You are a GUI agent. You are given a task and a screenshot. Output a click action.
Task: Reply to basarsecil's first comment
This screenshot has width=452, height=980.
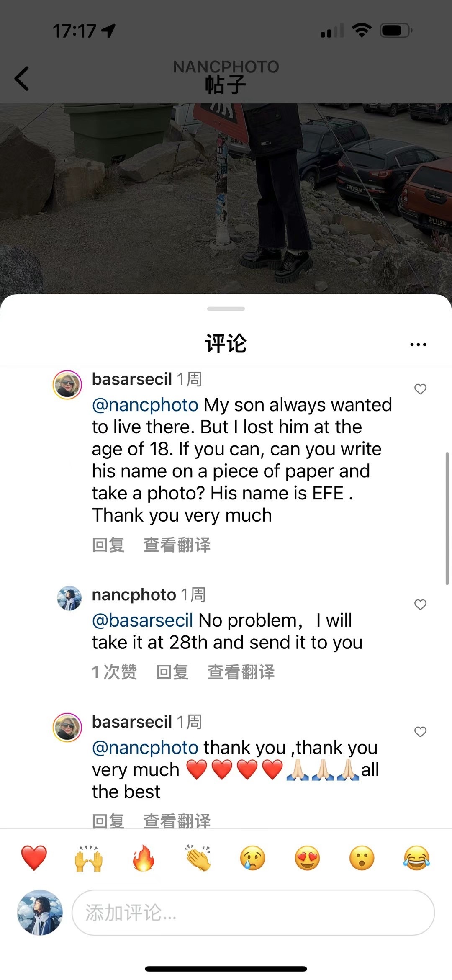108,545
